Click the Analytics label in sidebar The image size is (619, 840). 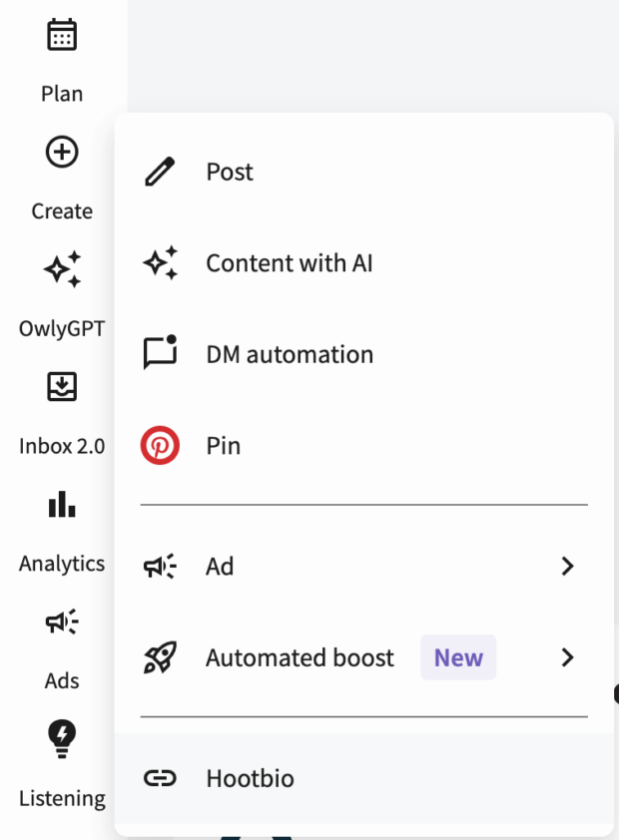[62, 564]
